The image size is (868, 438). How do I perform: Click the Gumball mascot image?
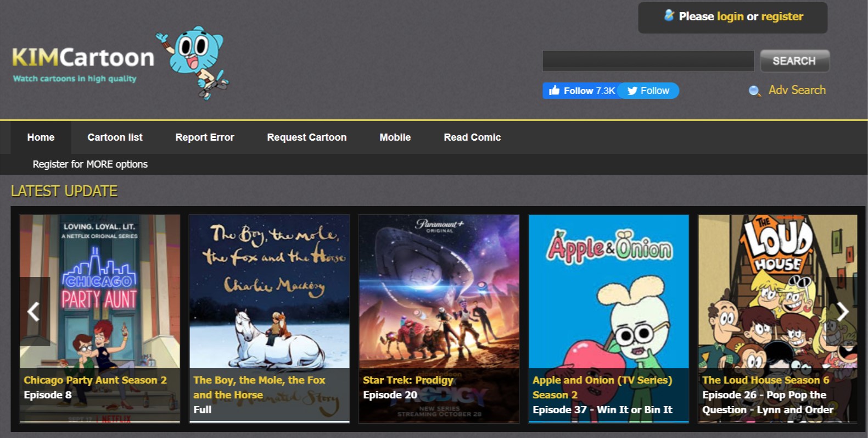pyautogui.click(x=192, y=63)
